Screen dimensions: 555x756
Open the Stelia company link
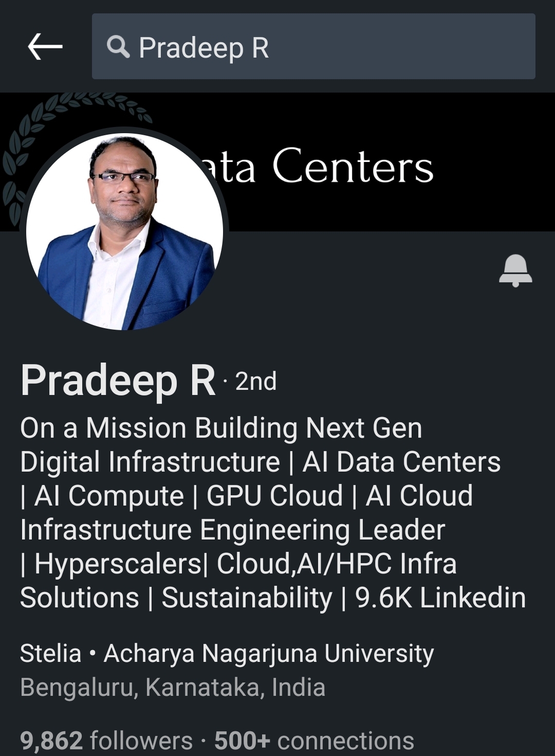click(50, 654)
